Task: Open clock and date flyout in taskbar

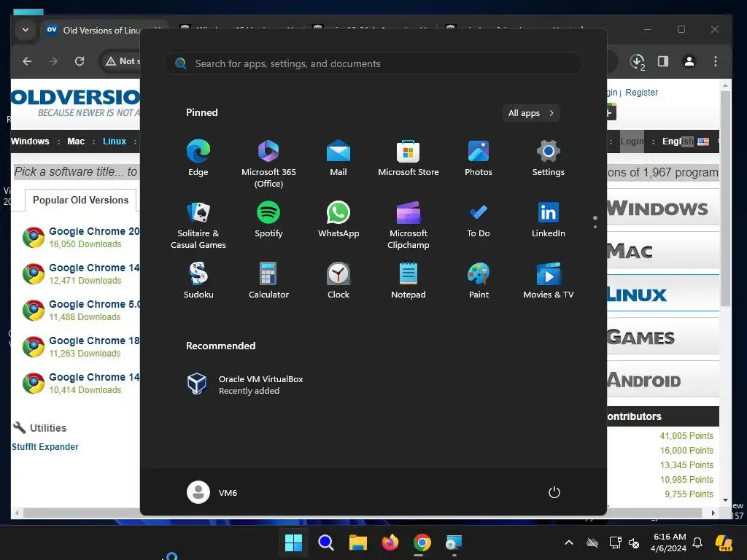Action: click(669, 542)
